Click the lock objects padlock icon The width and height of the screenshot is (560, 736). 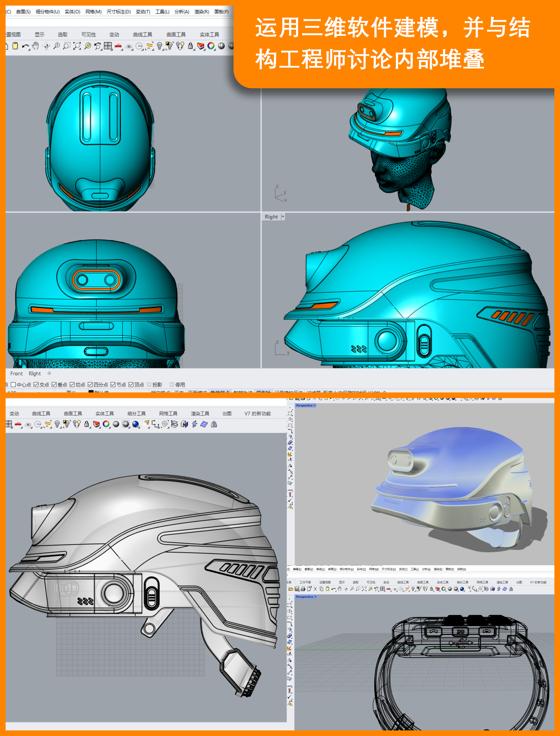tap(190, 46)
